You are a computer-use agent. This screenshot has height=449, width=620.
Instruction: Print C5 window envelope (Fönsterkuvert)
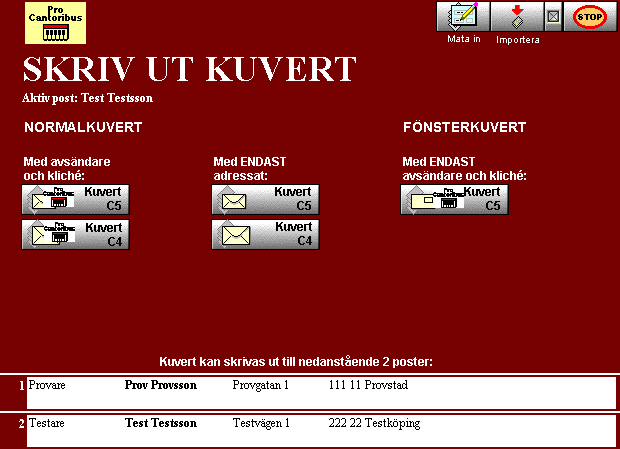(x=454, y=199)
